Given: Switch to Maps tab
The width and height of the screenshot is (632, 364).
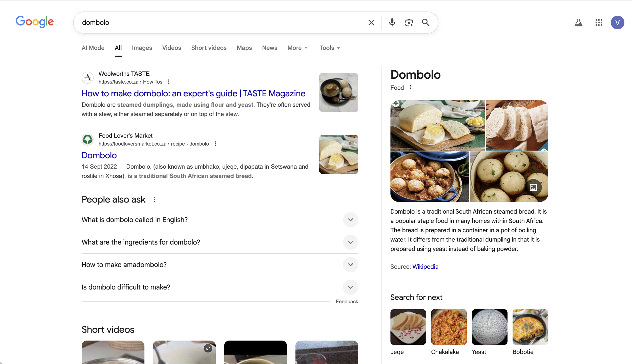Looking at the screenshot, I should pos(244,48).
